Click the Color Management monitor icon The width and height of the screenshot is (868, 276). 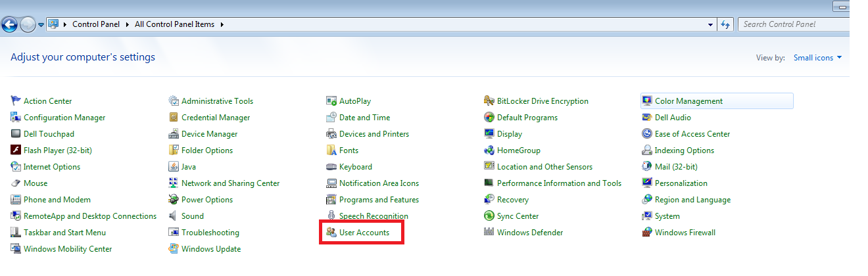pyautogui.click(x=647, y=101)
